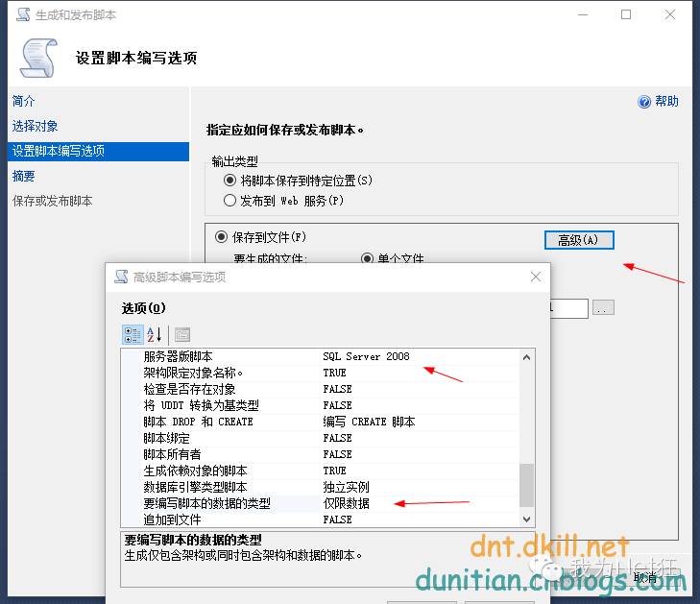Click the categorized view icon in options toolbar

pyautogui.click(x=133, y=335)
